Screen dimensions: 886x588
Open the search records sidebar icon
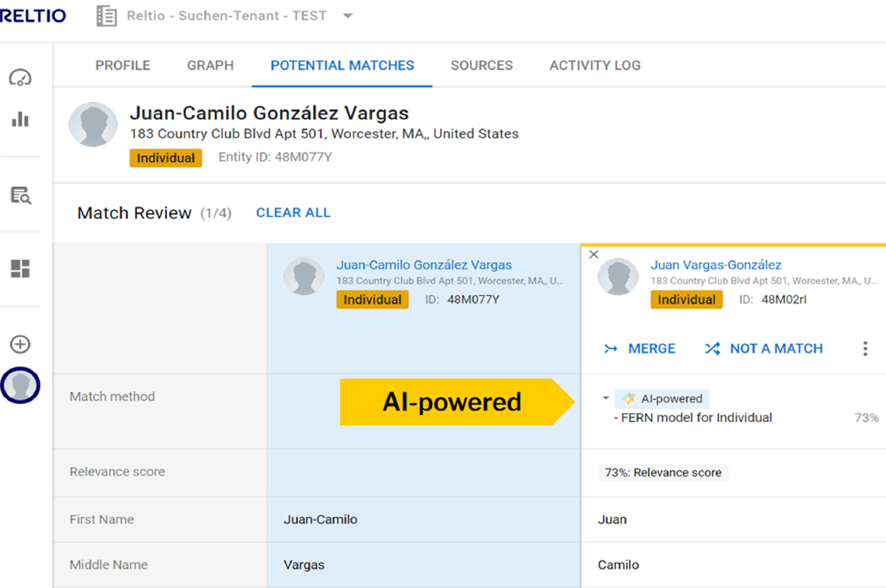(21, 195)
